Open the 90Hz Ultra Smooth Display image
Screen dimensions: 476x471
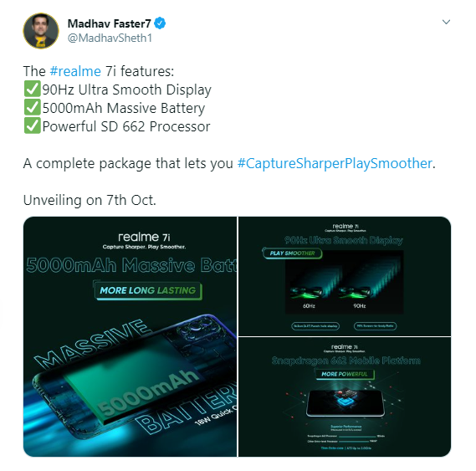coord(345,276)
